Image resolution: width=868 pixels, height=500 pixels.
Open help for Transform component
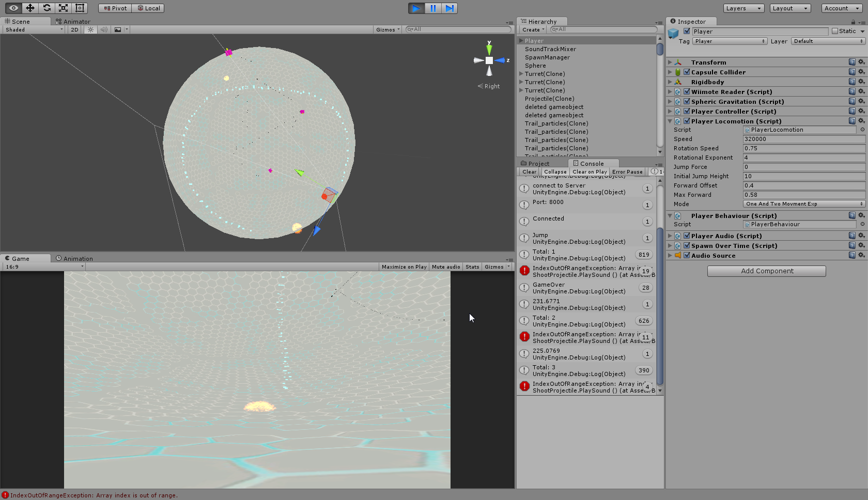852,62
